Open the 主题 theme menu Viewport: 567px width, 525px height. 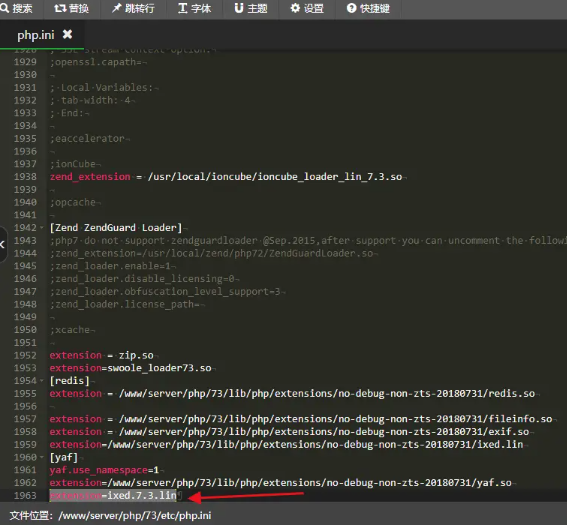tap(251, 8)
